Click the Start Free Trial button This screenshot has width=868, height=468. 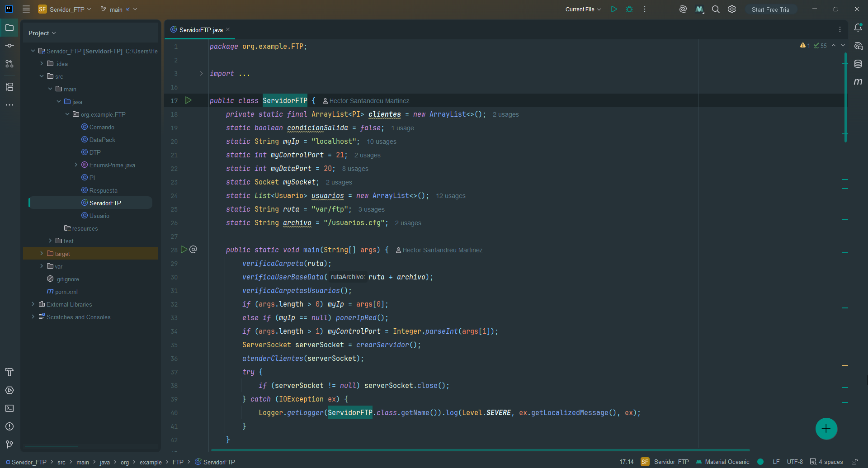point(771,9)
